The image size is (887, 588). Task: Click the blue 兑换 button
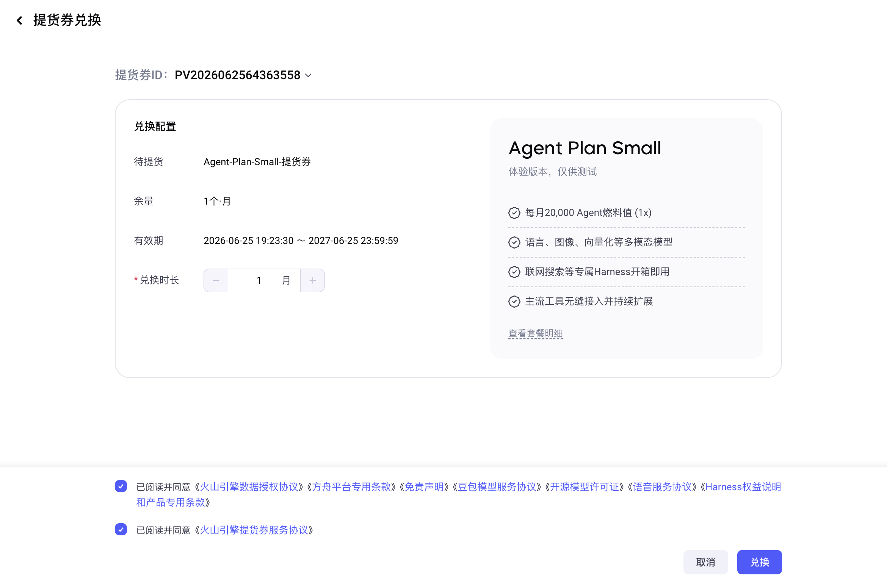click(759, 562)
